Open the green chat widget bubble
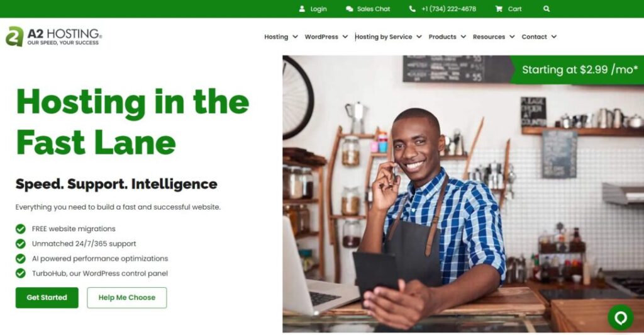 coord(621,317)
